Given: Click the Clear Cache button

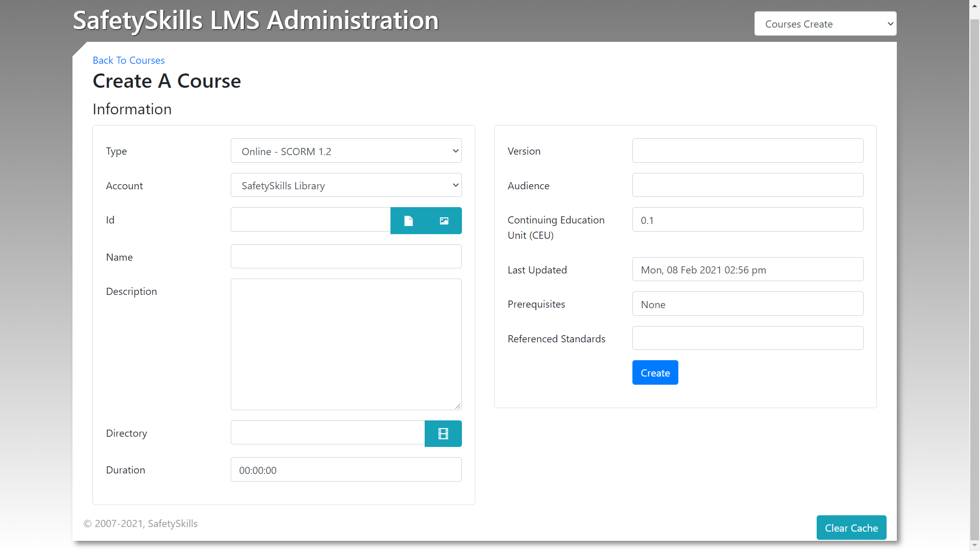Looking at the screenshot, I should coord(851,528).
